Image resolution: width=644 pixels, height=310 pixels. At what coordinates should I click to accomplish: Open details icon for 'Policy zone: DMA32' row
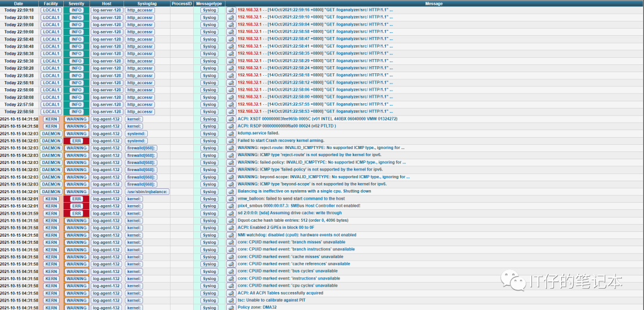point(231,308)
